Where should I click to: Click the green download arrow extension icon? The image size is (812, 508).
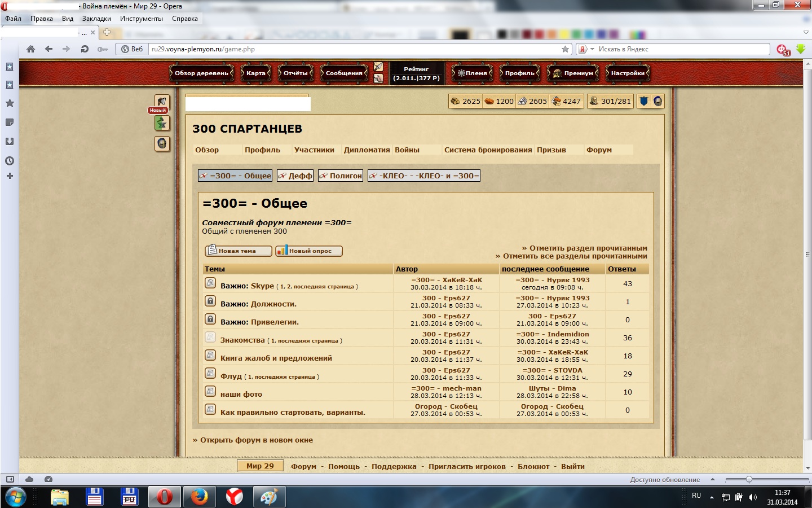[801, 49]
